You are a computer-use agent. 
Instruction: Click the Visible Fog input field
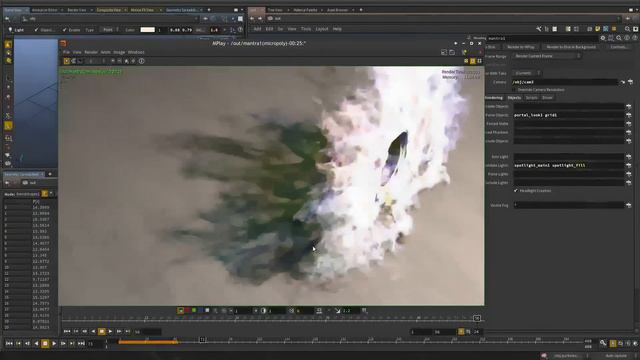click(568, 205)
